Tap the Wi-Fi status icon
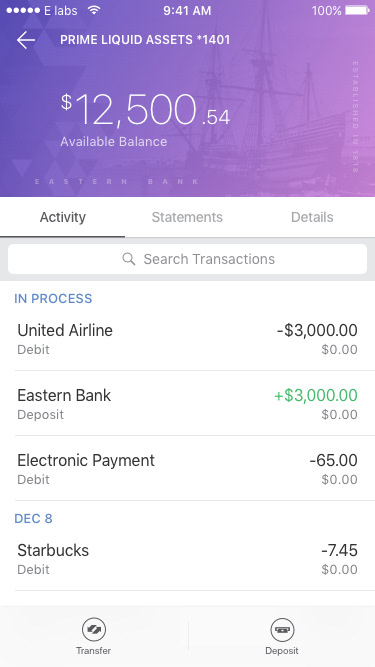 (94, 10)
